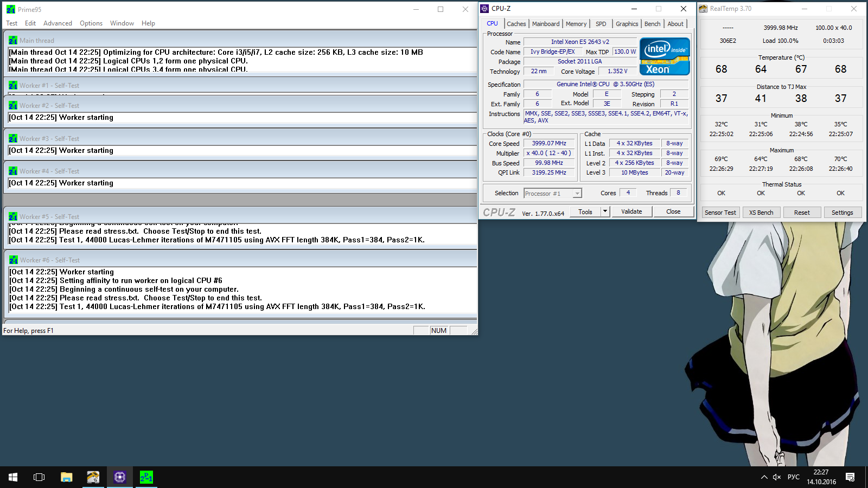This screenshot has height=488, width=868.
Task: Click the Bus Speed value 99.98 MHz
Action: pos(549,163)
